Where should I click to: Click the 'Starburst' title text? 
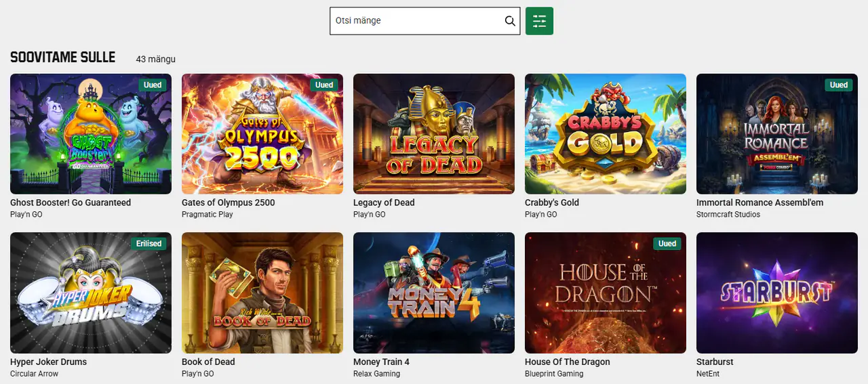click(x=715, y=362)
